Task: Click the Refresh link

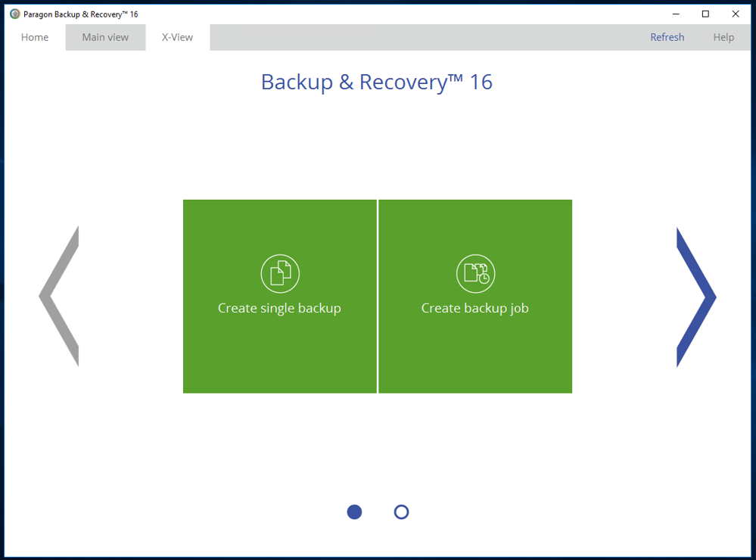Action: point(667,37)
